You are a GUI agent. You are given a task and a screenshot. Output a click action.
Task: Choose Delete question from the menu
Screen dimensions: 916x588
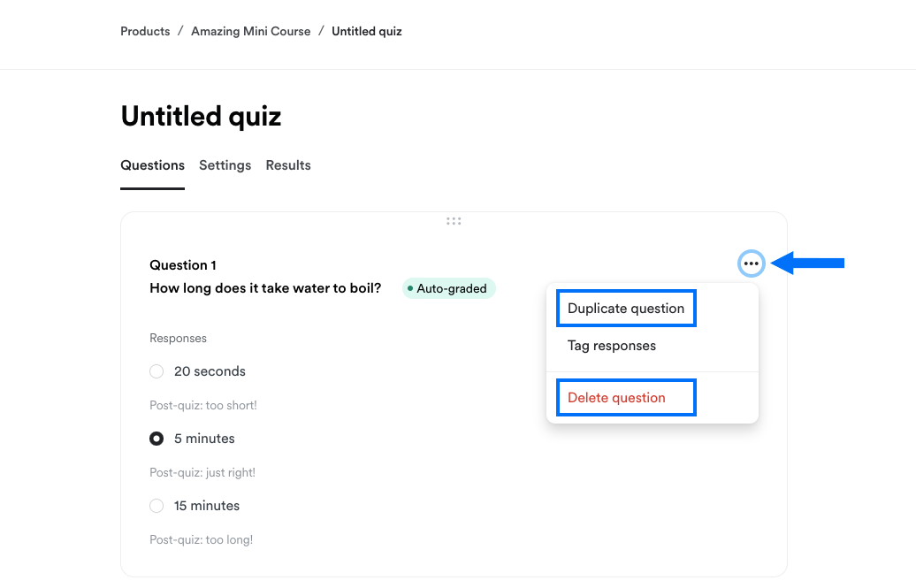616,398
